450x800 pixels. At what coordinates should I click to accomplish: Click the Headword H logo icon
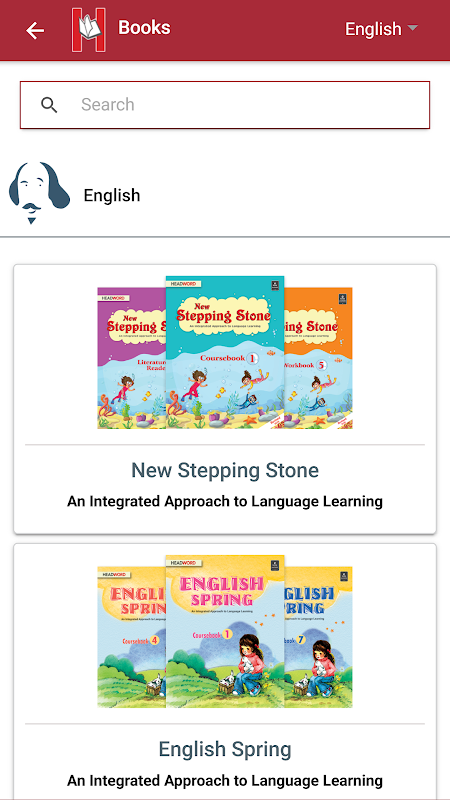point(89,30)
